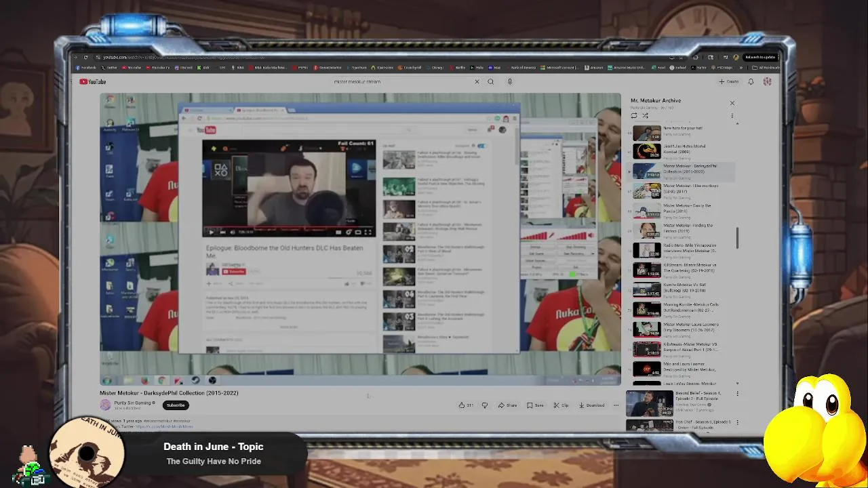
Task: Open options for 'Beyond Belief' recommendation
Action: [x=738, y=394]
